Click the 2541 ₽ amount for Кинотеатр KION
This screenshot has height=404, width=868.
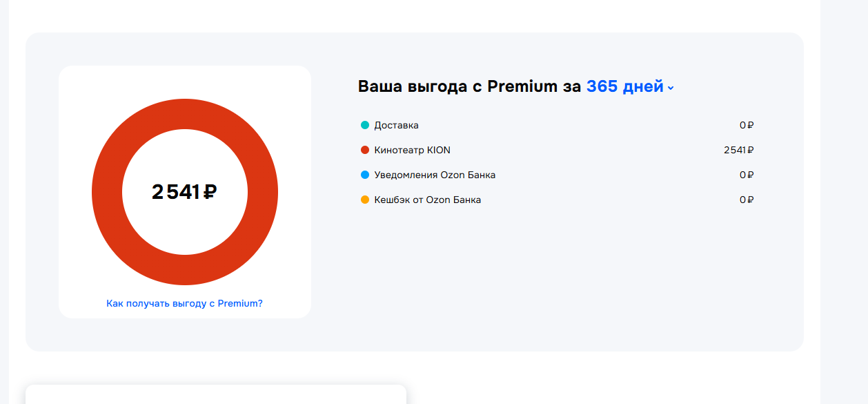click(x=738, y=150)
